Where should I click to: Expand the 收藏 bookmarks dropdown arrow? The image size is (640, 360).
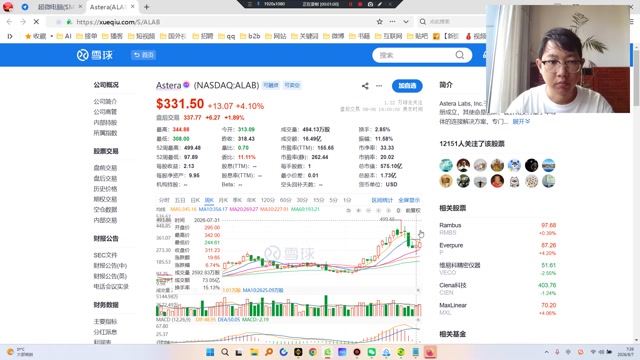[52, 36]
